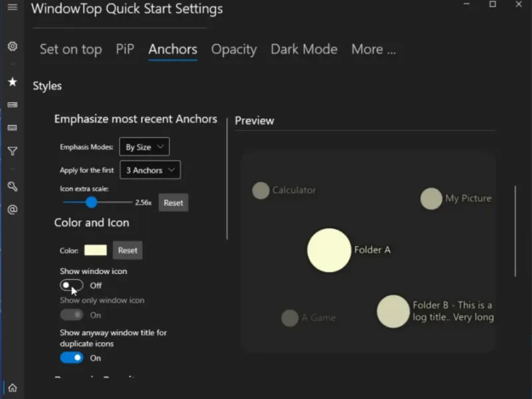Toggle Show only window icon switch
The height and width of the screenshot is (399, 532).
click(x=71, y=315)
